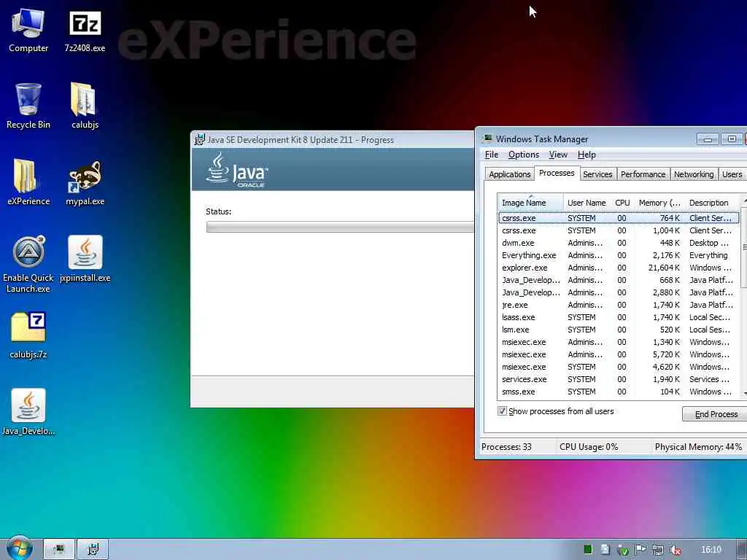Select Java_Develop... row with 2,880 K memory
The width and height of the screenshot is (747, 560).
click(619, 292)
